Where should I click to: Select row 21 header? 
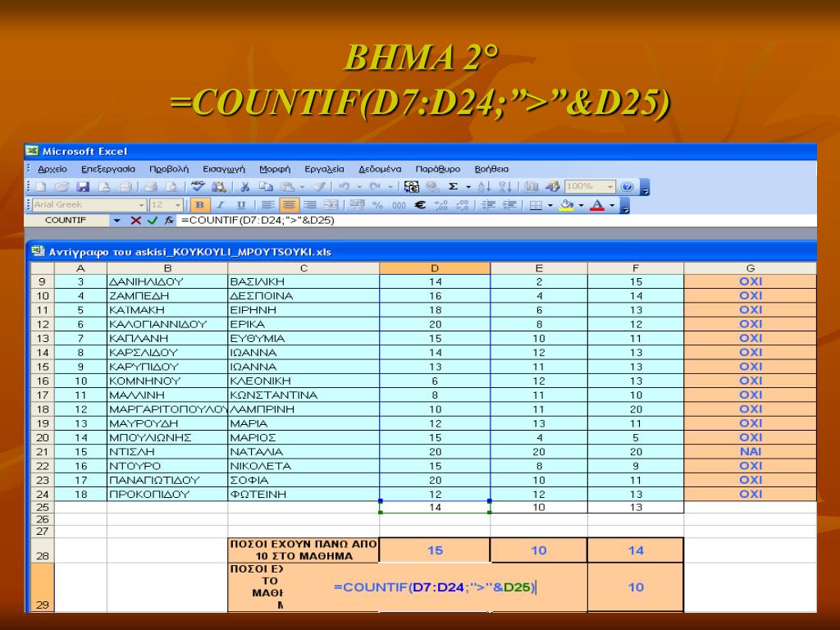(x=43, y=452)
